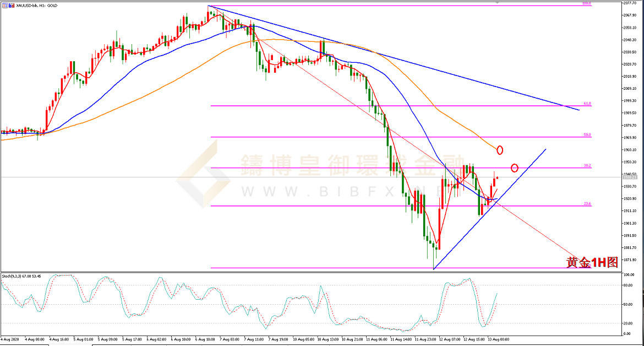Click the "4 Aug 2020" time axis label
Screen dimensions: 644x346
click(x=10, y=339)
